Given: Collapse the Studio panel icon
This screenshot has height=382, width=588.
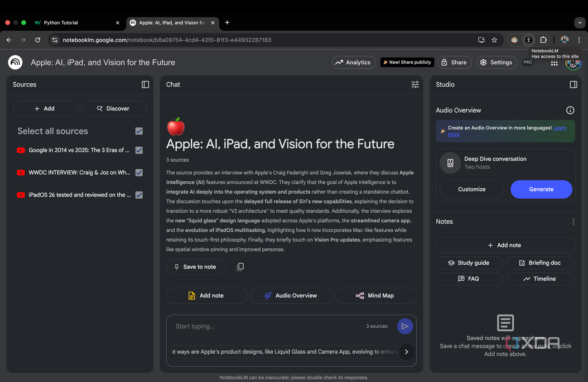Looking at the screenshot, I should [574, 85].
